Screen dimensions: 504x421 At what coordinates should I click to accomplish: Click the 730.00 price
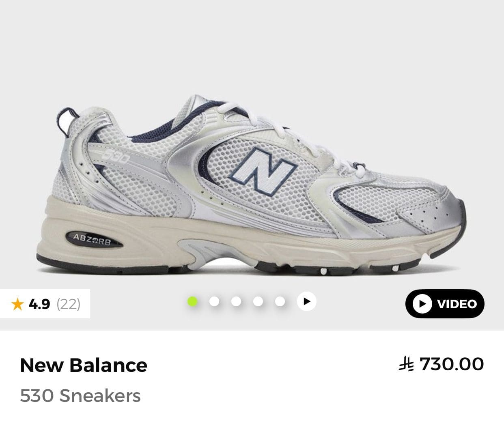coord(452,364)
